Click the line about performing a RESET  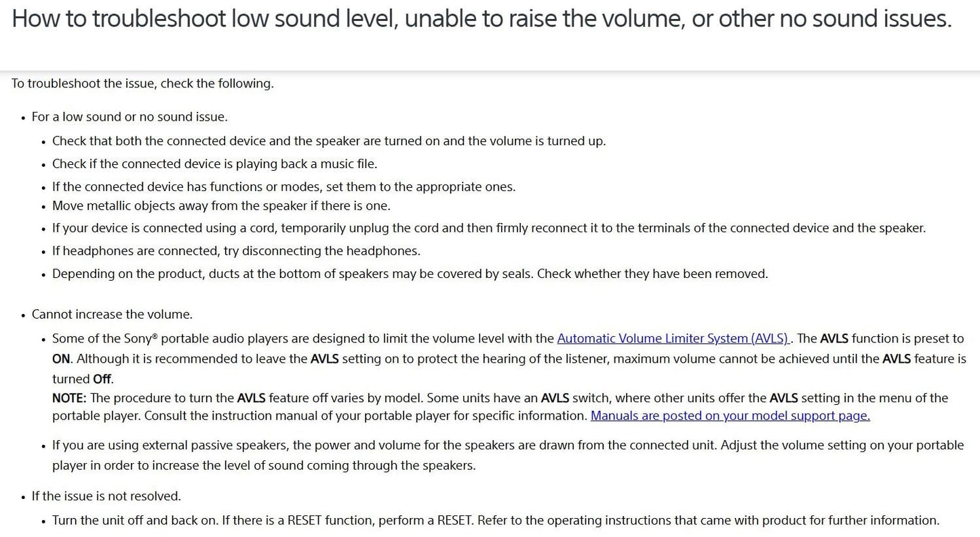pos(495,521)
